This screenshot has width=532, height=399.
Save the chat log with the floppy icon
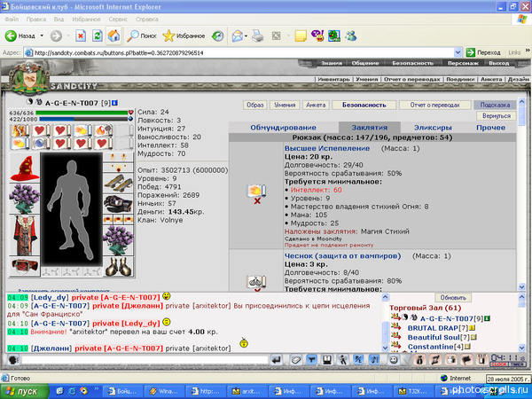[x=327, y=360]
